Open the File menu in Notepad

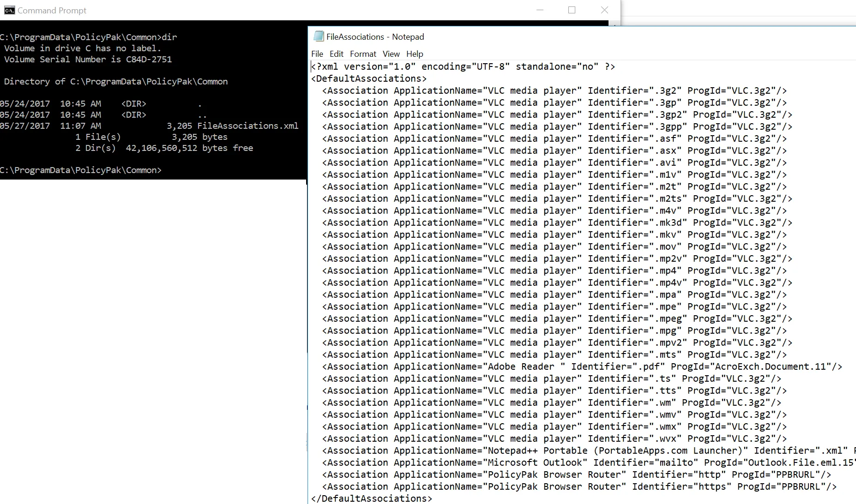[317, 54]
